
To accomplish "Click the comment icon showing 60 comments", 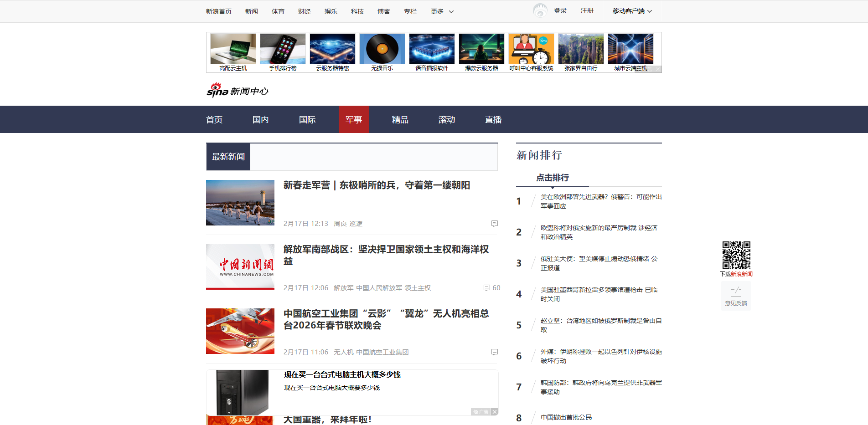I will pos(486,288).
